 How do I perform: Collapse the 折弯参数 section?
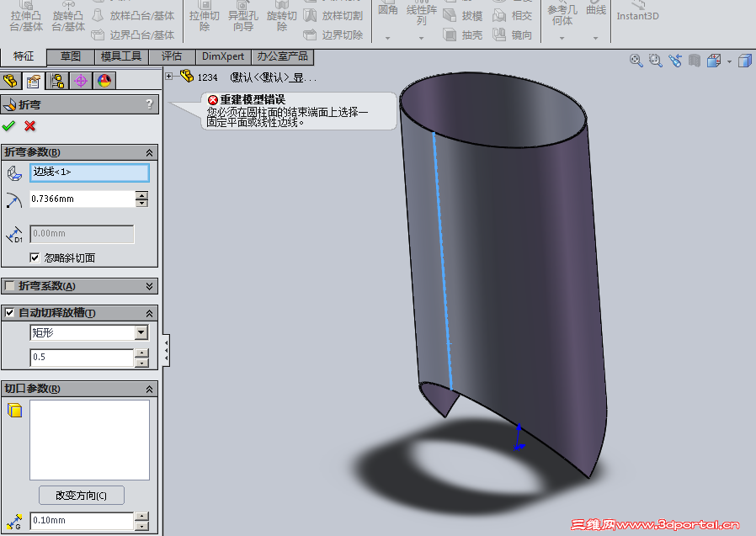click(150, 153)
